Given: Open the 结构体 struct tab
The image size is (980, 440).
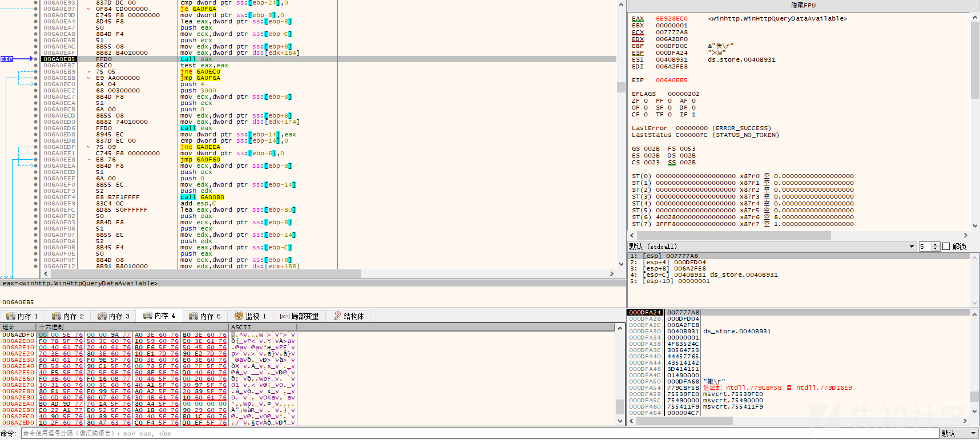Looking at the screenshot, I should (x=349, y=316).
